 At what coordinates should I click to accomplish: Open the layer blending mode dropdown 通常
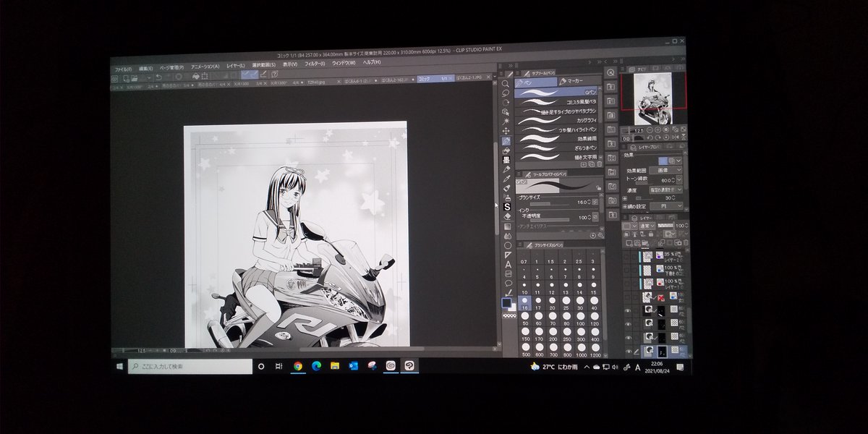(647, 226)
